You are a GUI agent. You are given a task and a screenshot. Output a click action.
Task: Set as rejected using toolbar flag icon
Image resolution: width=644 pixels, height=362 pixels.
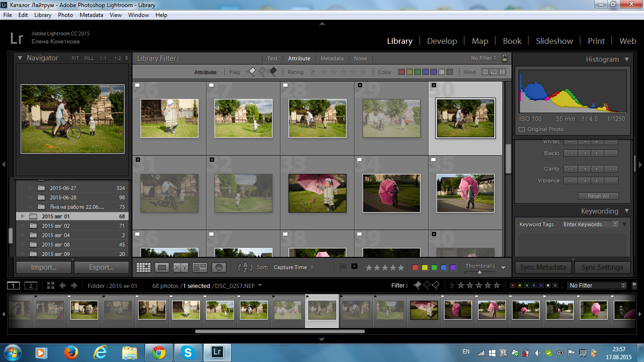[354, 266]
